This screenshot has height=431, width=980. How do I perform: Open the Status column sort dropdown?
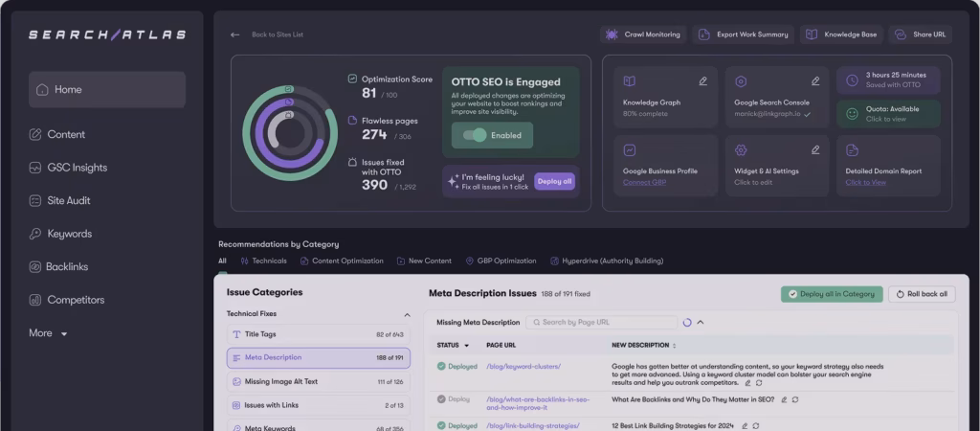point(467,345)
